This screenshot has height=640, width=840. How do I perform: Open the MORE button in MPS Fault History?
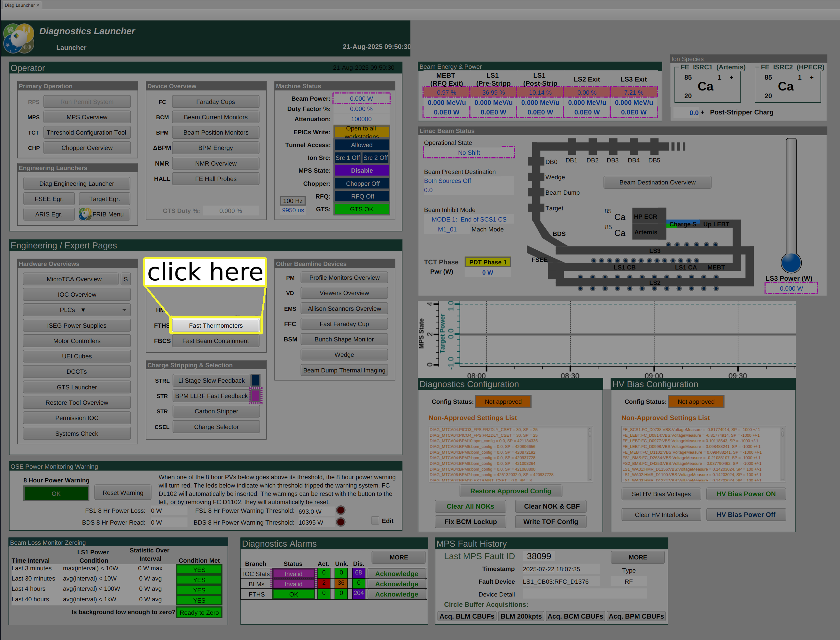(x=637, y=557)
